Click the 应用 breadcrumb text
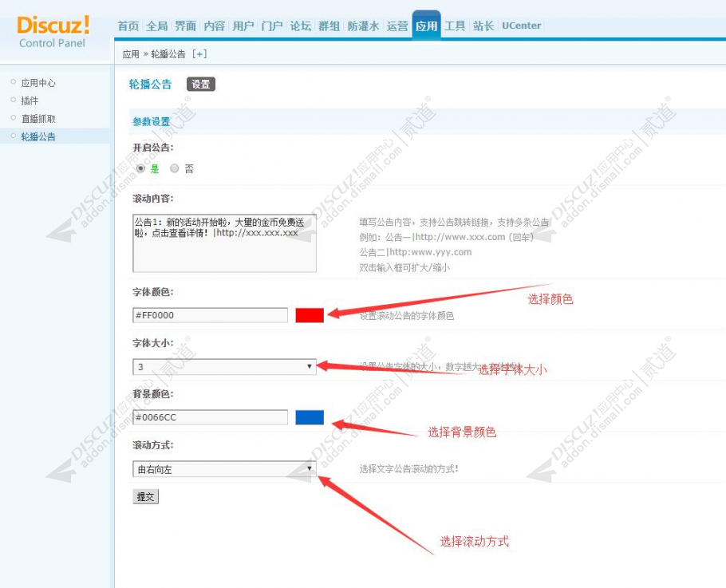 [x=131, y=54]
